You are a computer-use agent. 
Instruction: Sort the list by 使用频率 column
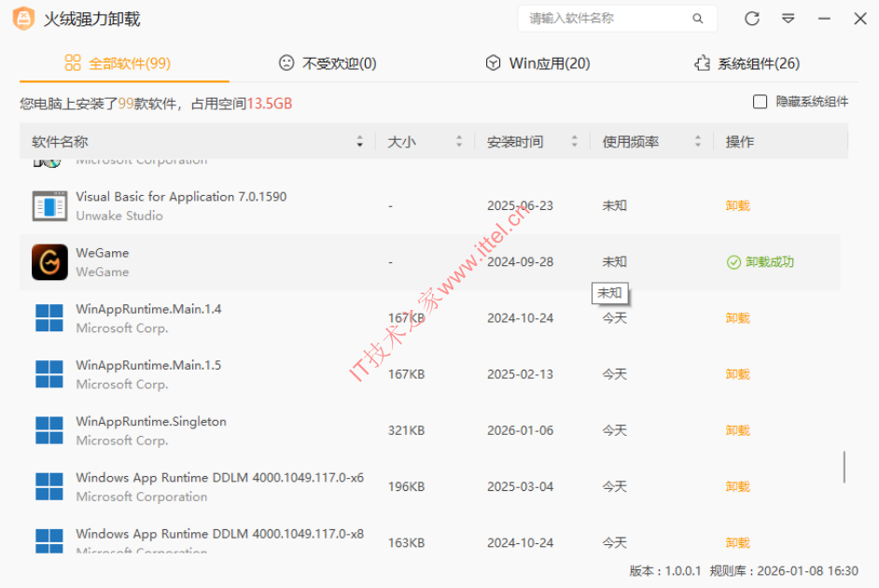click(697, 142)
